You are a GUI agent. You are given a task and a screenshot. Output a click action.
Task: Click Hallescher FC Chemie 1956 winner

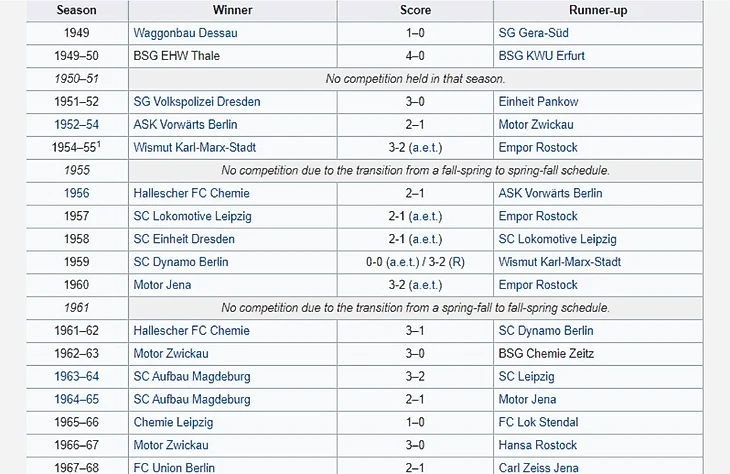191,193
